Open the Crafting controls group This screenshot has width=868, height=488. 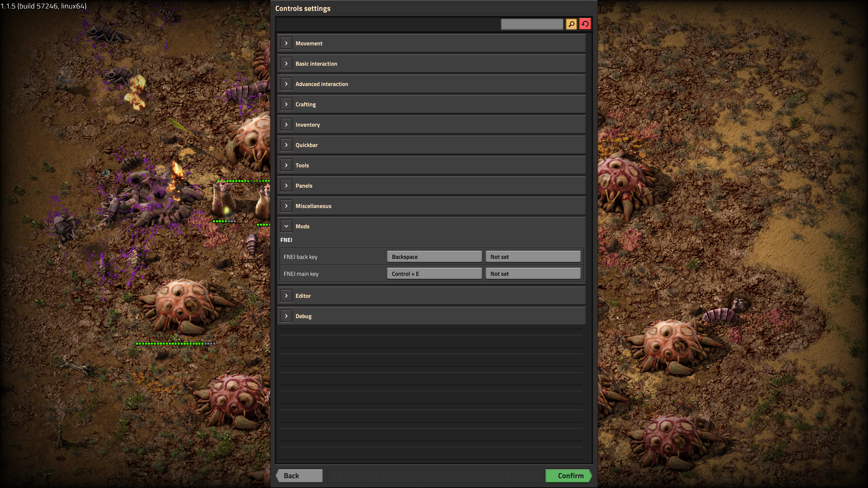(x=286, y=104)
